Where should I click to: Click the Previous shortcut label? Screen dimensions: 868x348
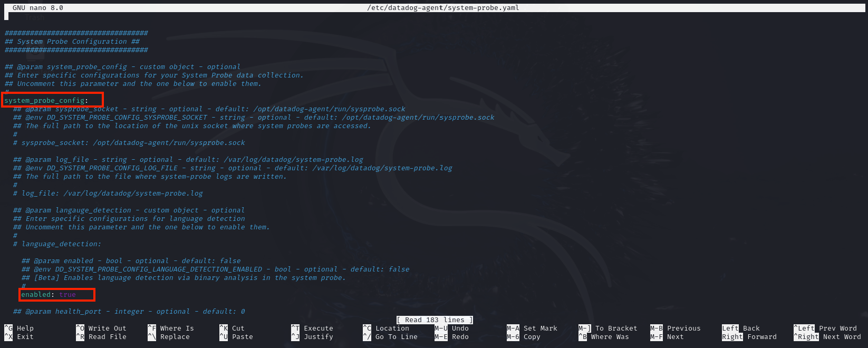(675, 328)
